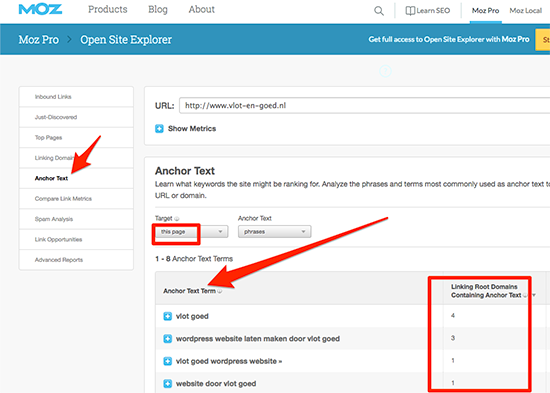Screen dimensions: 550x393
Task: Click the Anchor Text section heading
Action: [185, 171]
